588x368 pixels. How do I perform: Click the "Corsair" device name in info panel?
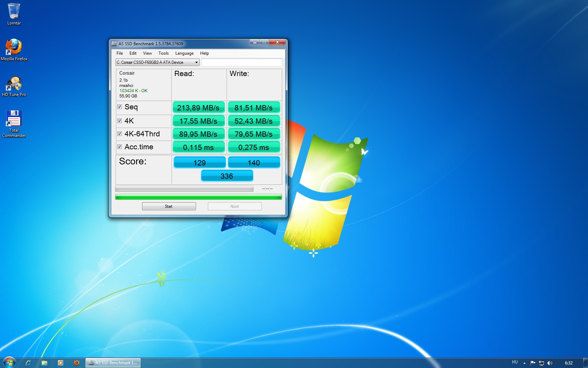127,73
